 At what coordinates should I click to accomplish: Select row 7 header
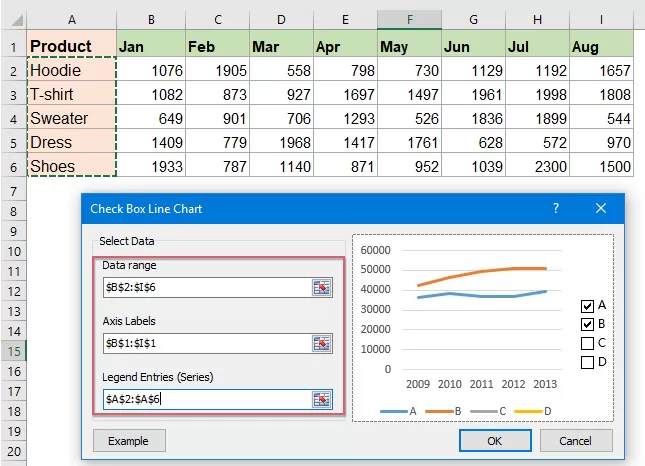(14, 191)
